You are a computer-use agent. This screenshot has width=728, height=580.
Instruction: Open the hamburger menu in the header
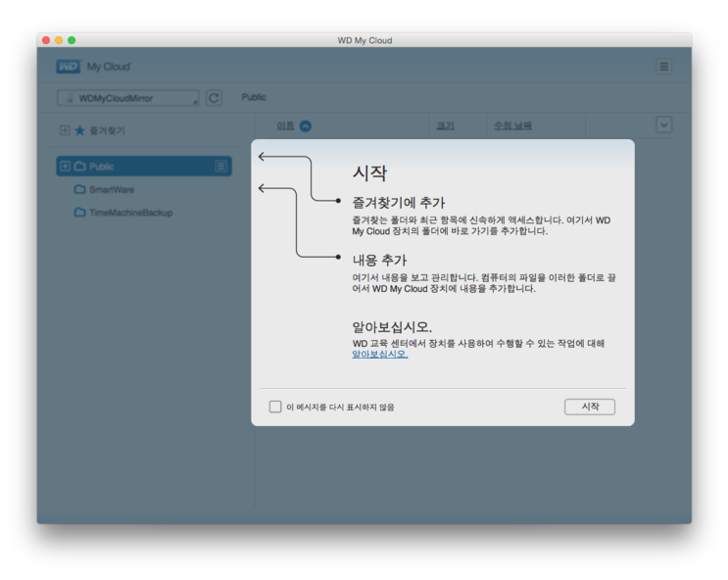point(664,67)
